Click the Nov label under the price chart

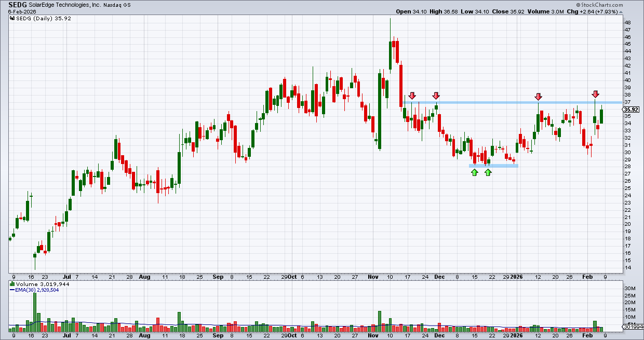click(373, 277)
